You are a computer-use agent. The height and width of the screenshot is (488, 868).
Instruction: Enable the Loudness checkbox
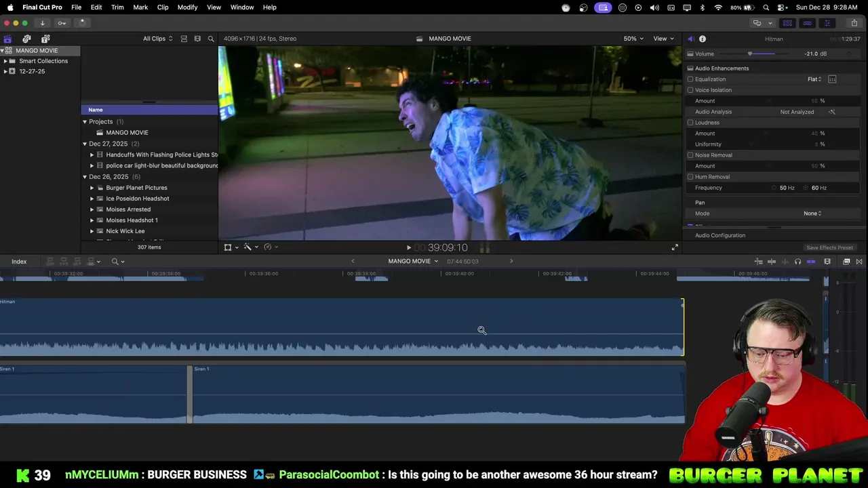click(690, 123)
